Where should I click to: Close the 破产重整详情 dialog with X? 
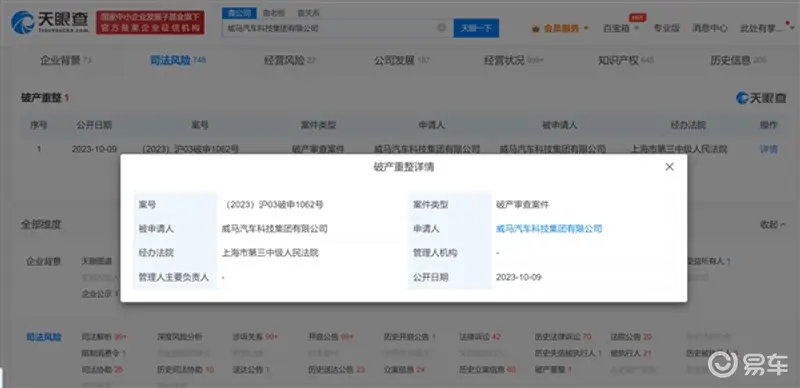[669, 167]
